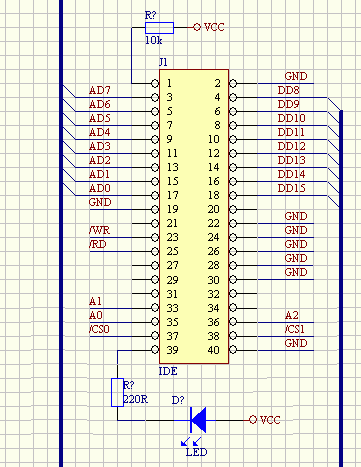
Task: Select pin number 21 inside J1
Action: (x=172, y=223)
